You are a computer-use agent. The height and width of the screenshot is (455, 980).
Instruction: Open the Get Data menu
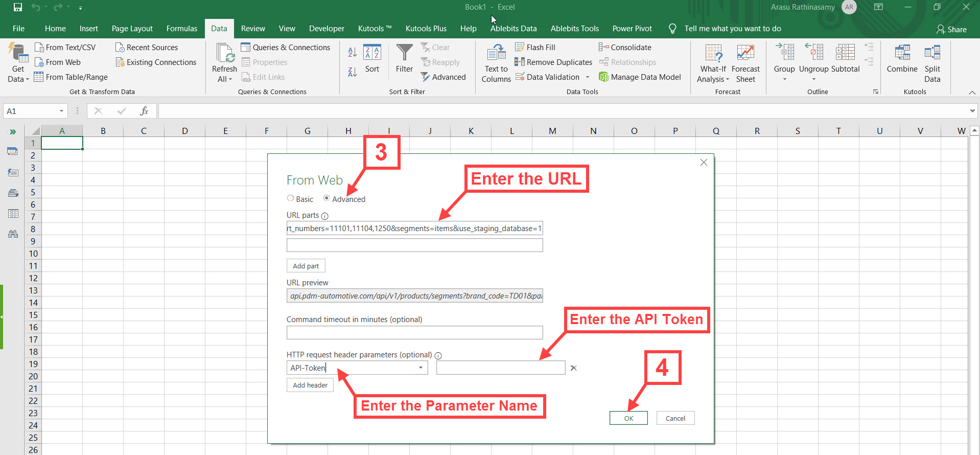(x=18, y=62)
